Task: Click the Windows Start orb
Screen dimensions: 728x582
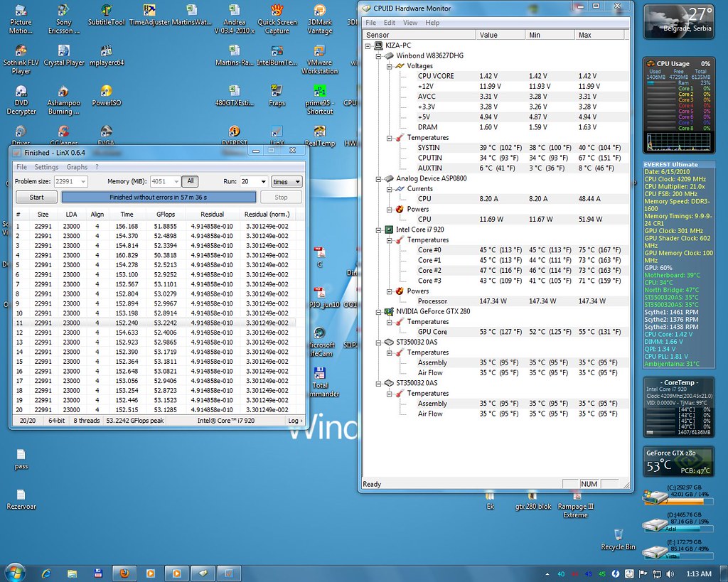Action: [15, 573]
